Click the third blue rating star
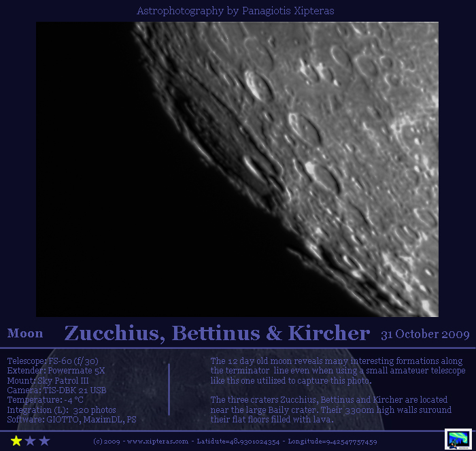The width and height of the screenshot is (476, 451). [45, 441]
